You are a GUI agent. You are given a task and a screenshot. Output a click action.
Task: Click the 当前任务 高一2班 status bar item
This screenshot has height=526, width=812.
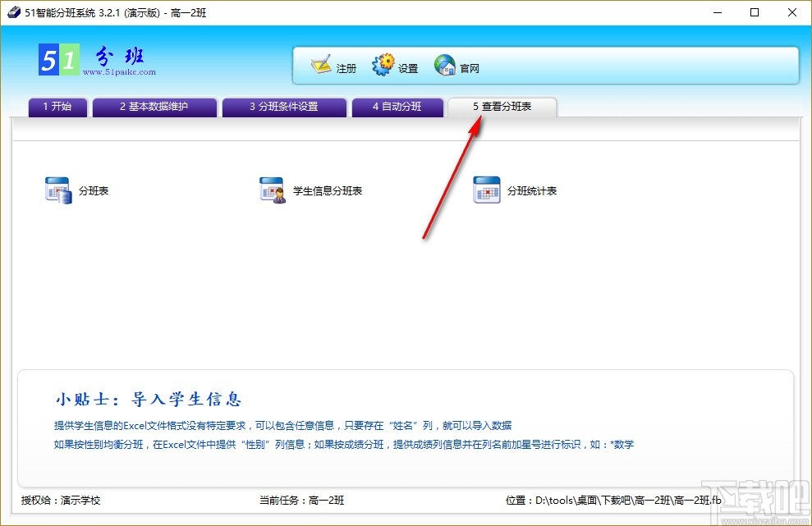pos(302,500)
